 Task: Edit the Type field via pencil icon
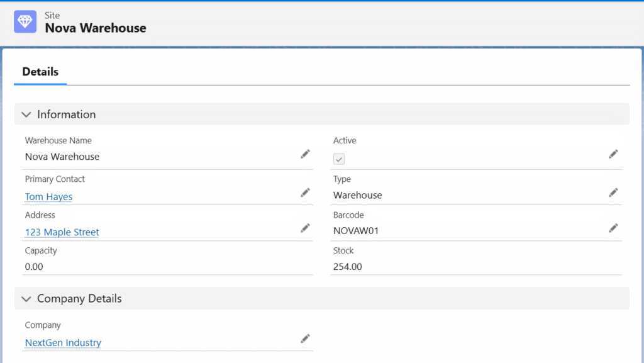(613, 193)
